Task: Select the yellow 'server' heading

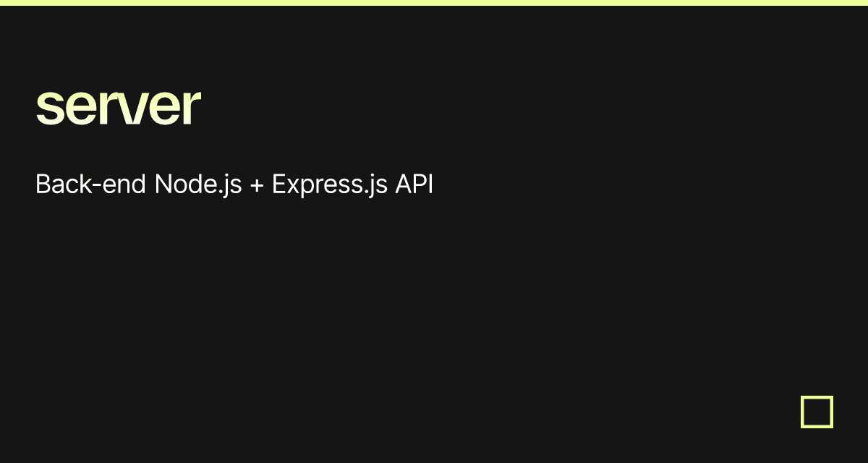Action: [118, 107]
